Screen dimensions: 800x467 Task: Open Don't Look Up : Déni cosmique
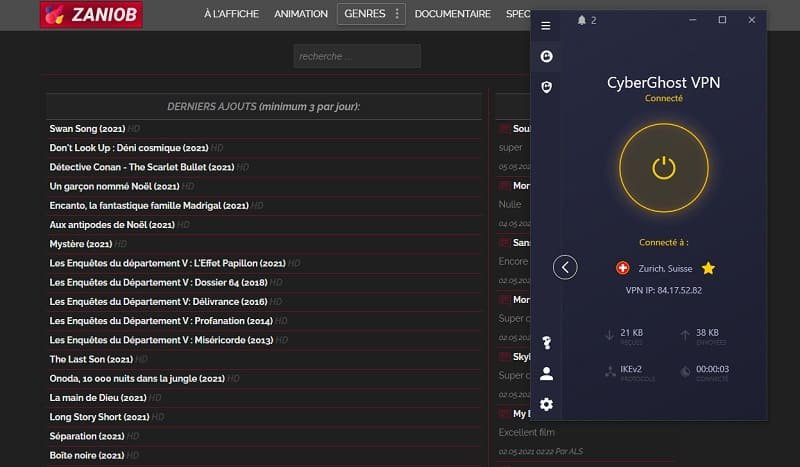(x=129, y=148)
